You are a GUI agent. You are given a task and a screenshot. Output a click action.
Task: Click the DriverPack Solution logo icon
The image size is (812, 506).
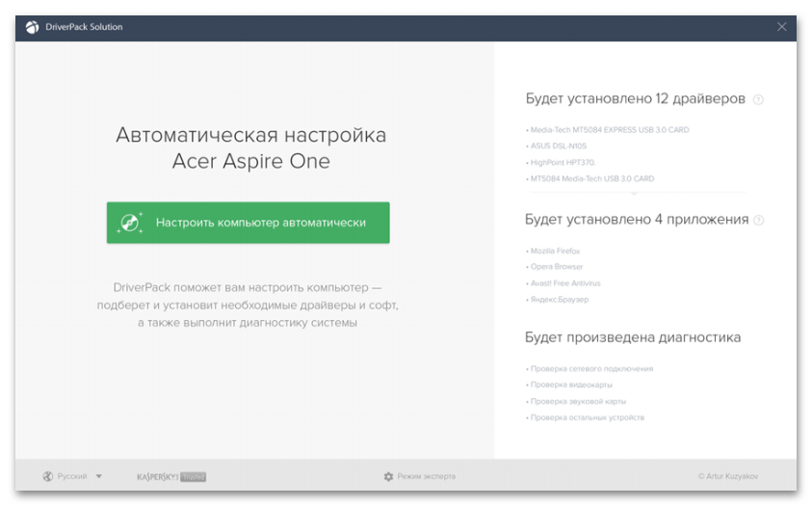coord(32,27)
